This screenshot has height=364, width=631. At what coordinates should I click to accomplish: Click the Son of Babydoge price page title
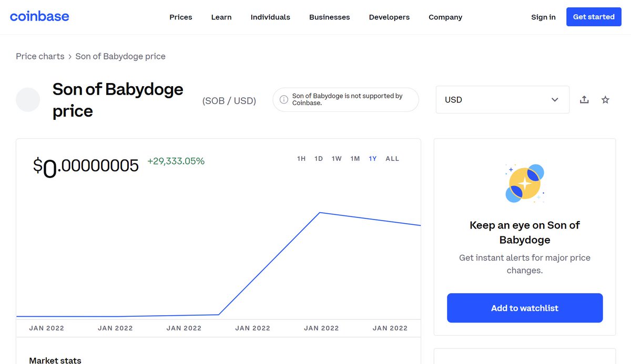click(x=118, y=100)
